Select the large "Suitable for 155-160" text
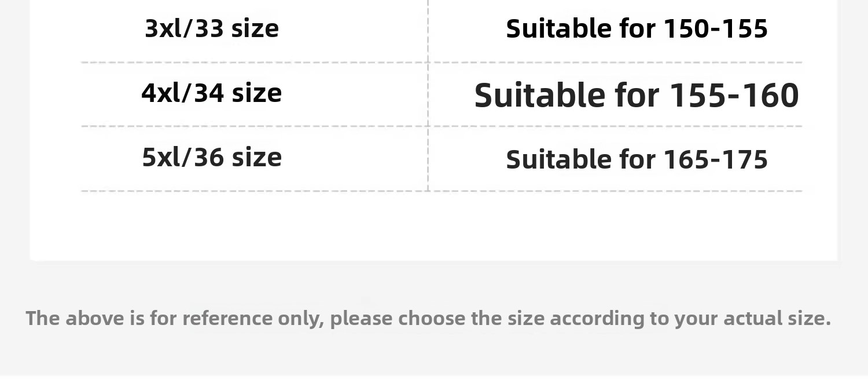This screenshot has height=387, width=868. pos(637,95)
